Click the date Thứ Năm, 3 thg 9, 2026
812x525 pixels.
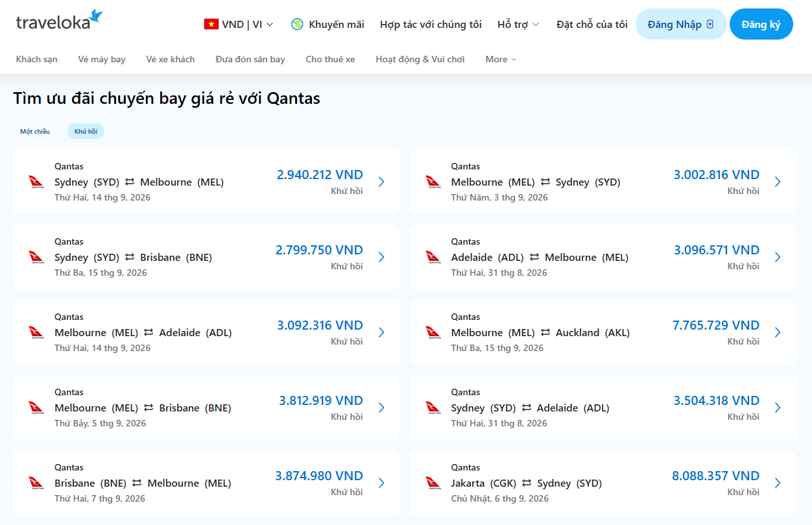[x=499, y=197]
